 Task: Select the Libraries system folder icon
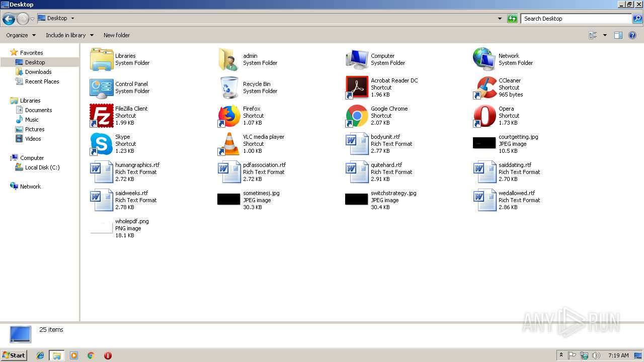(x=102, y=59)
